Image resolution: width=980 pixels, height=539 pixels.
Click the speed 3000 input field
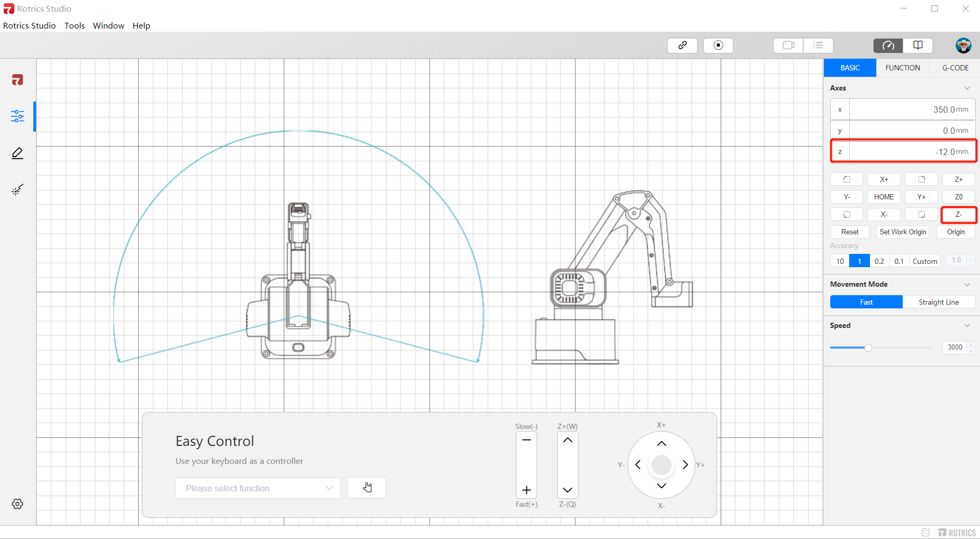tap(955, 348)
